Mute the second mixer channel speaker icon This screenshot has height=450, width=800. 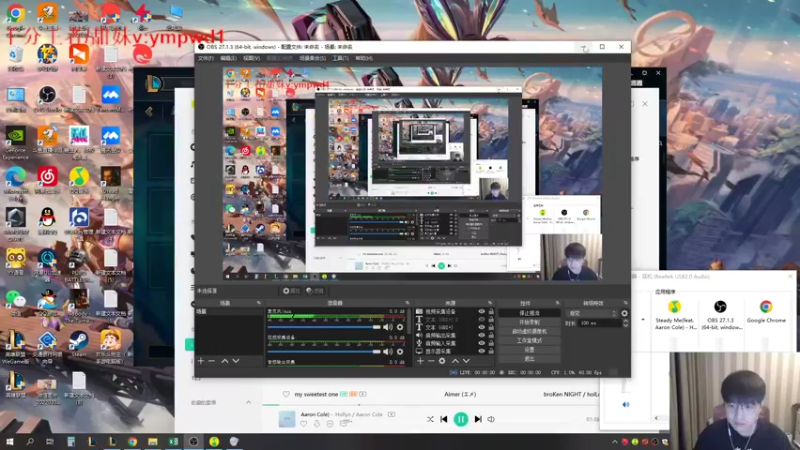coord(388,352)
